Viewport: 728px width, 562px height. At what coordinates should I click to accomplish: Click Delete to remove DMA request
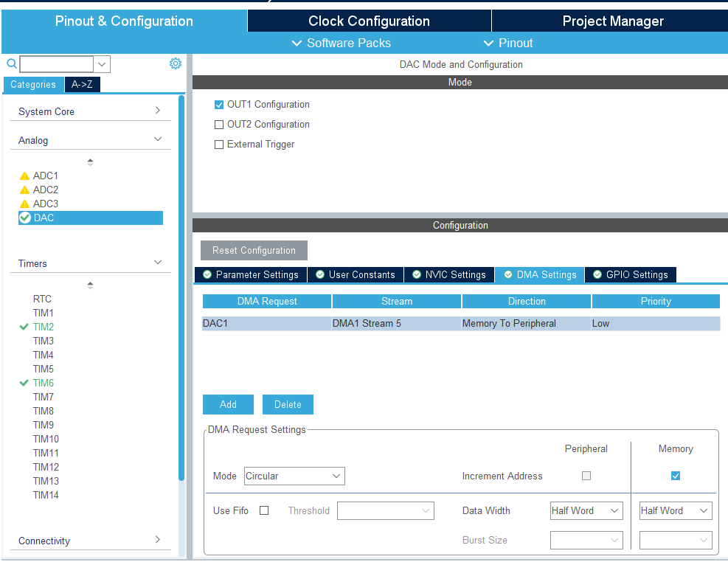(288, 404)
